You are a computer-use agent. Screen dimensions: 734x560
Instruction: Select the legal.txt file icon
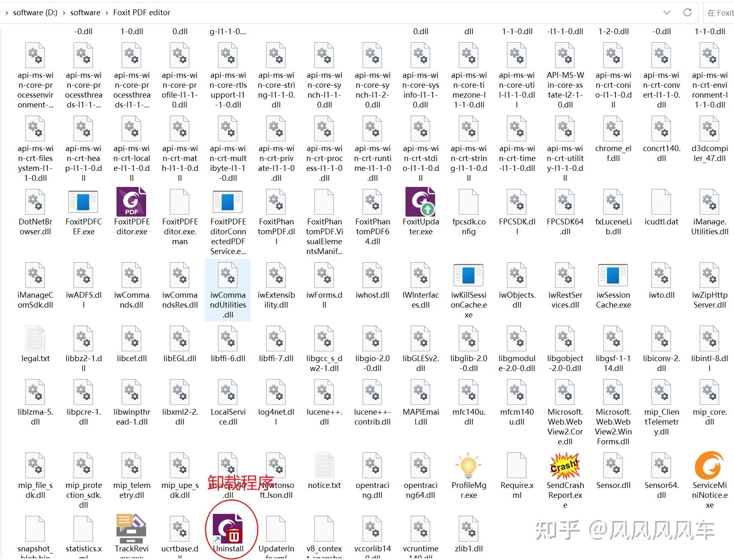(35, 338)
